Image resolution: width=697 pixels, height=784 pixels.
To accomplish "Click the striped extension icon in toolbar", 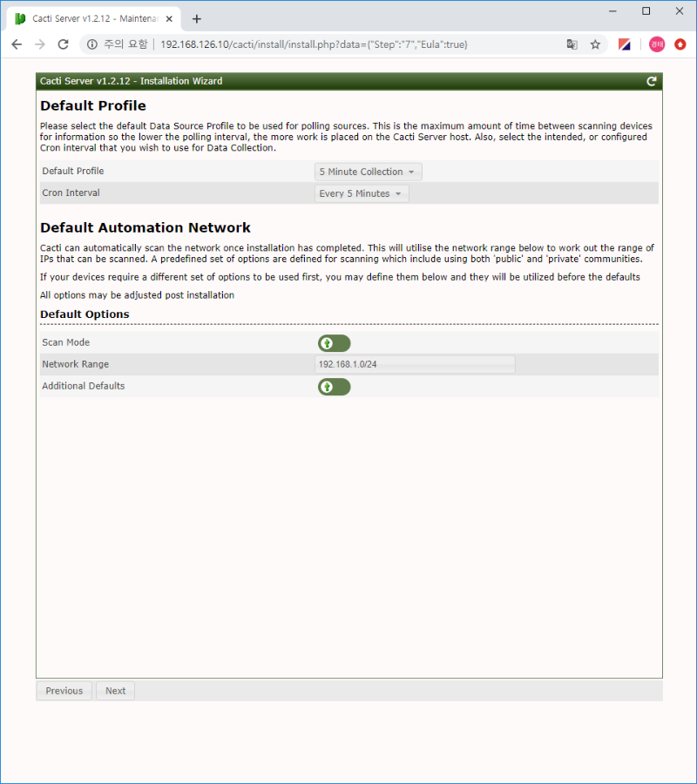I will click(x=625, y=44).
